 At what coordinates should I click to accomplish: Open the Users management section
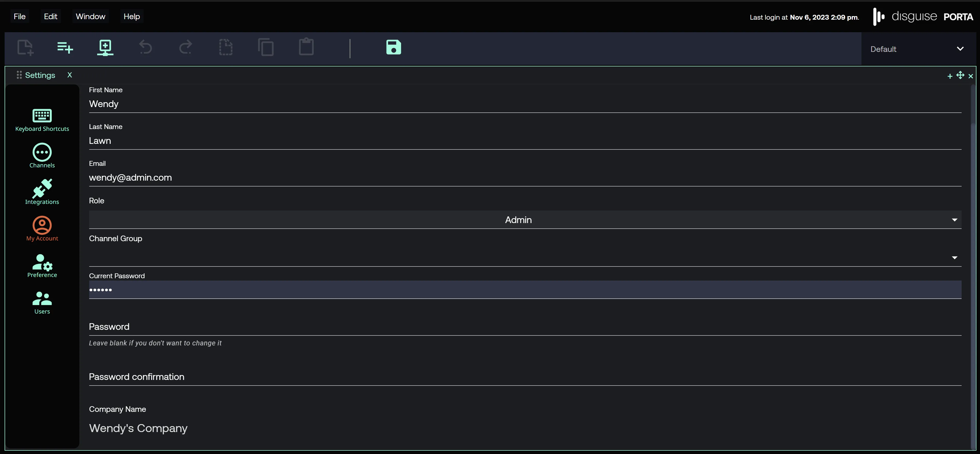[42, 302]
